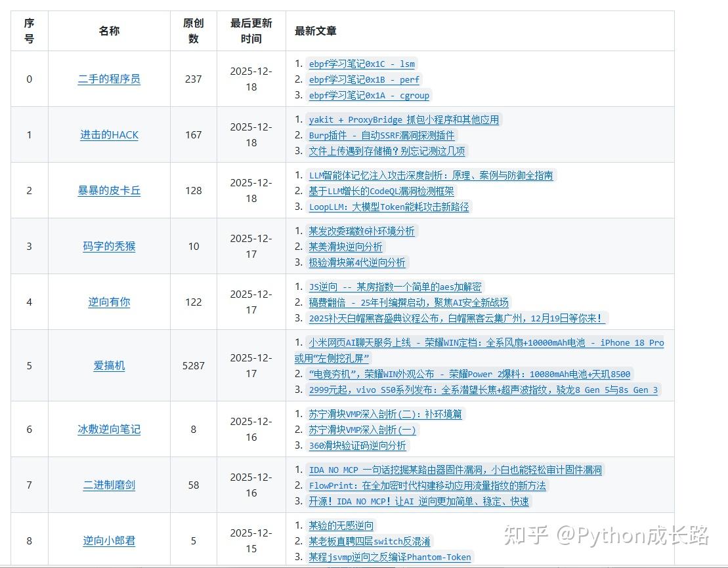Select the 逆向有你 name link
Screen dimensions: 728x568
[109, 302]
